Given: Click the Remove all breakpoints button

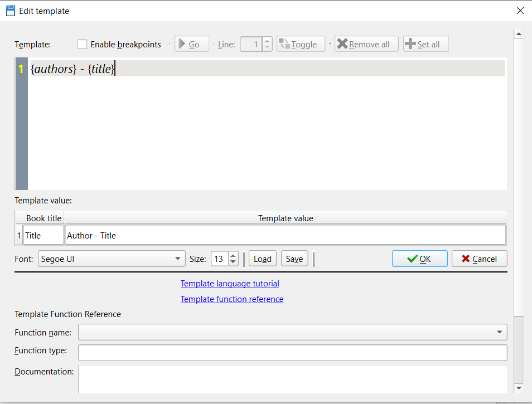Looking at the screenshot, I should click(x=366, y=44).
